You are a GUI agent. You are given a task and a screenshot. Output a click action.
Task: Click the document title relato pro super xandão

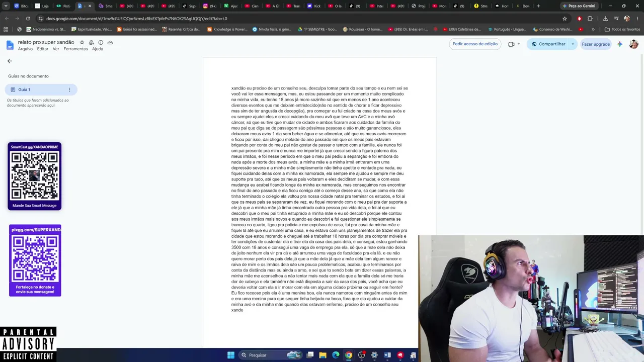click(x=46, y=42)
